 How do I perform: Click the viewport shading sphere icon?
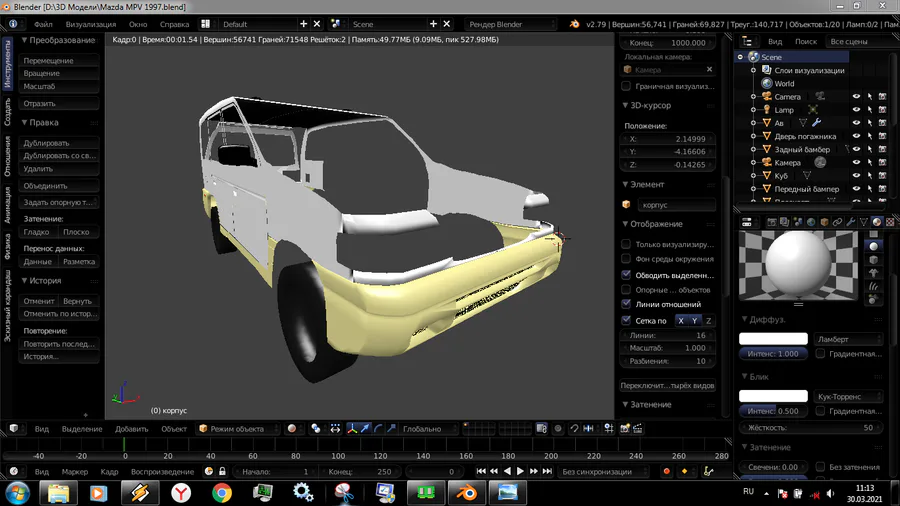tap(292, 429)
